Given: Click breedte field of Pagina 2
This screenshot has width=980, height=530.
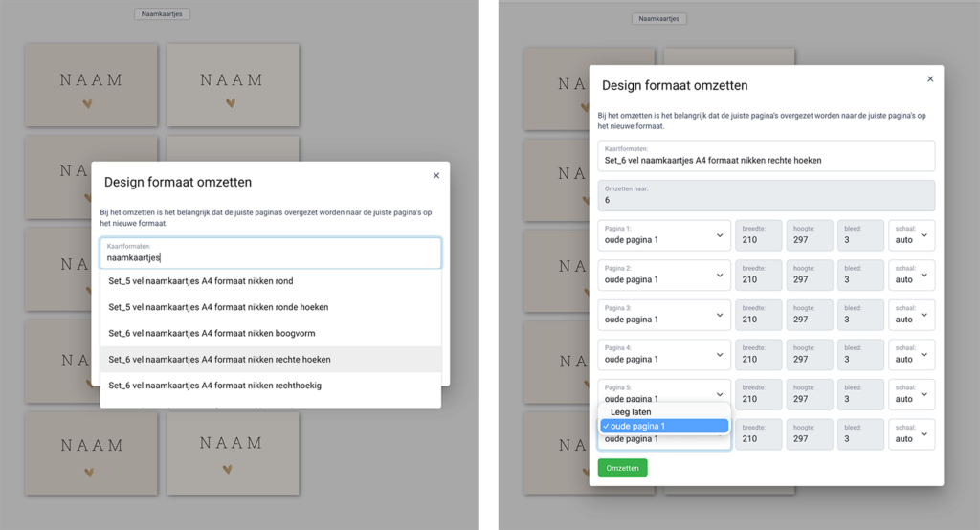Looking at the screenshot, I should (x=758, y=275).
